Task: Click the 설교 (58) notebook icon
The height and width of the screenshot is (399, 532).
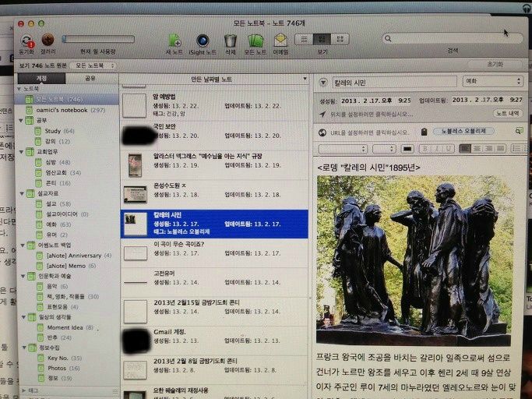Action: tap(40, 203)
